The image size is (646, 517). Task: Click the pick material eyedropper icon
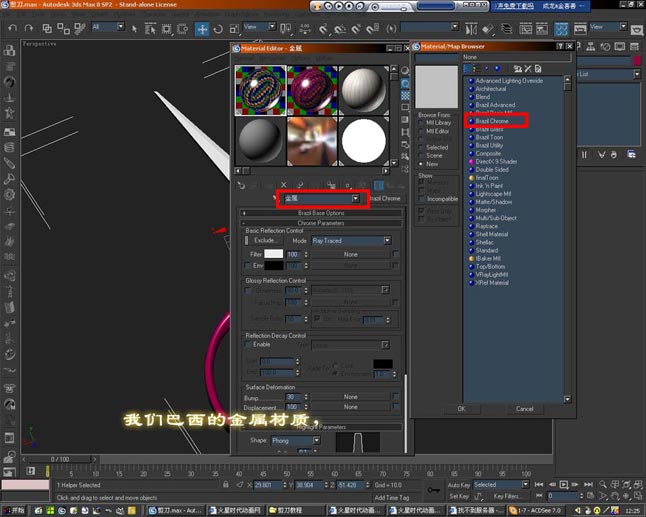[x=275, y=198]
